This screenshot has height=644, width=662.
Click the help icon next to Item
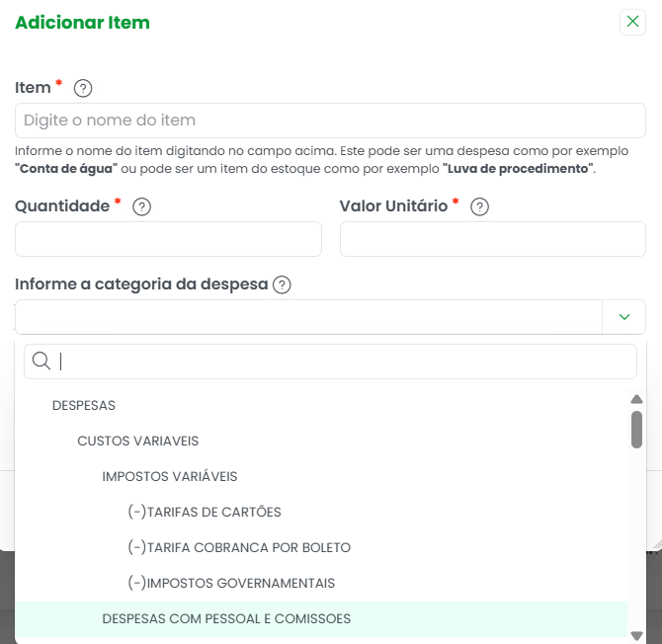point(83,88)
